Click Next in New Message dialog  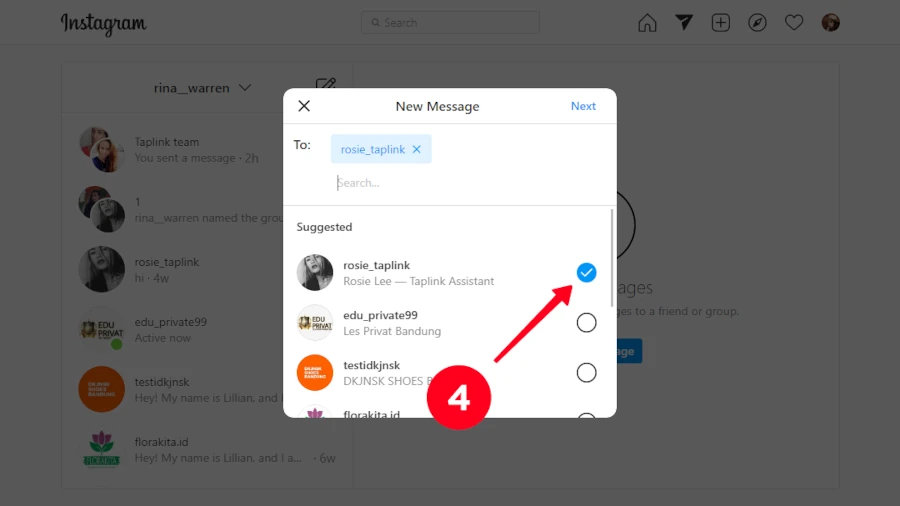[x=583, y=106]
